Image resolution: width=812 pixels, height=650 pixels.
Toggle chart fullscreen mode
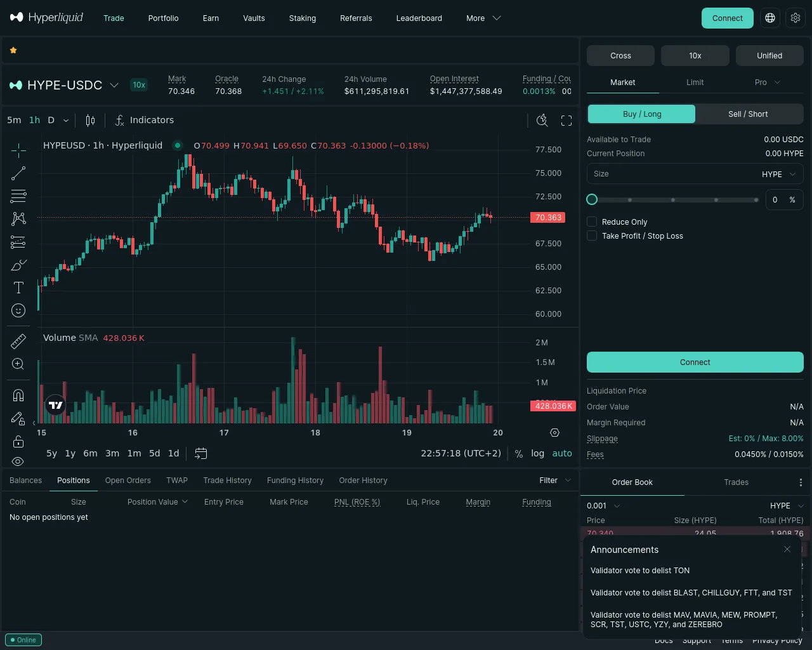coord(566,120)
